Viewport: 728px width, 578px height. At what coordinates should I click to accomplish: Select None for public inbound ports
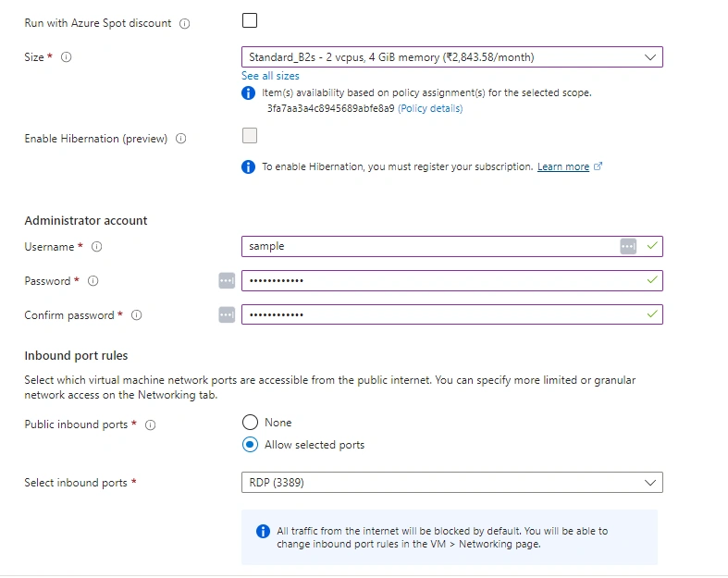[x=250, y=422]
